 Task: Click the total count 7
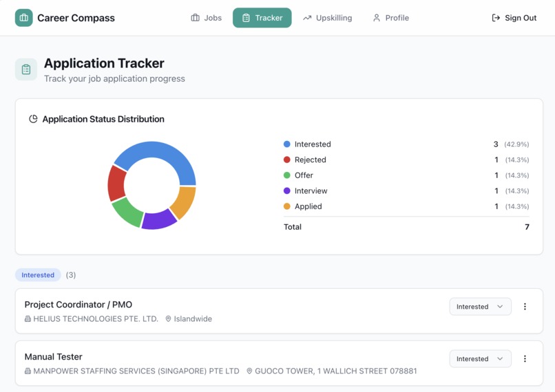[527, 227]
